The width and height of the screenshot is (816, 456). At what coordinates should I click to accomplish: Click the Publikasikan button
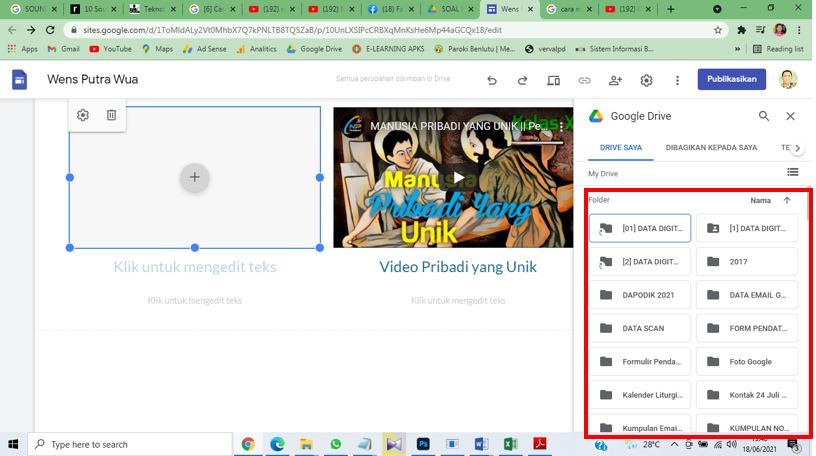tap(731, 80)
